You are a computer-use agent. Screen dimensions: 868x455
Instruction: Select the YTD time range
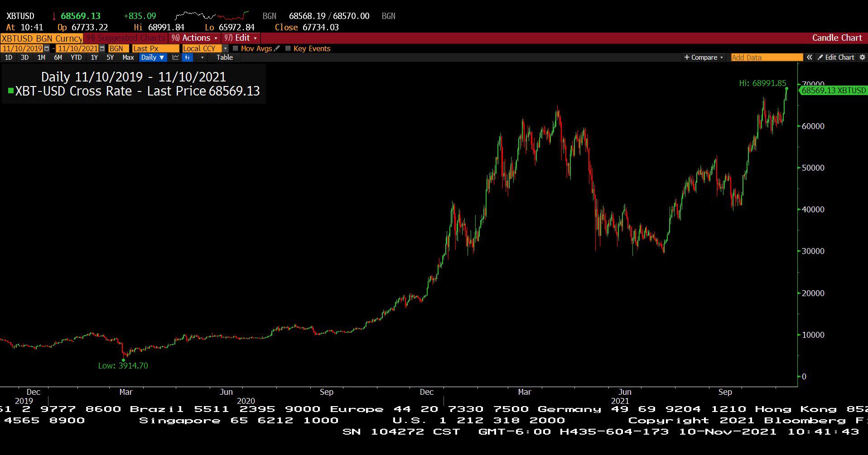coord(76,57)
